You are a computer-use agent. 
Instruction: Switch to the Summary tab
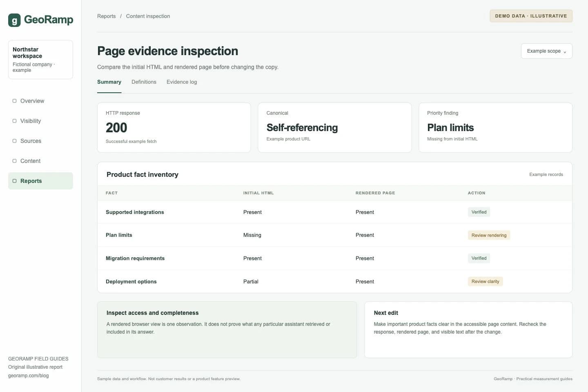(109, 82)
